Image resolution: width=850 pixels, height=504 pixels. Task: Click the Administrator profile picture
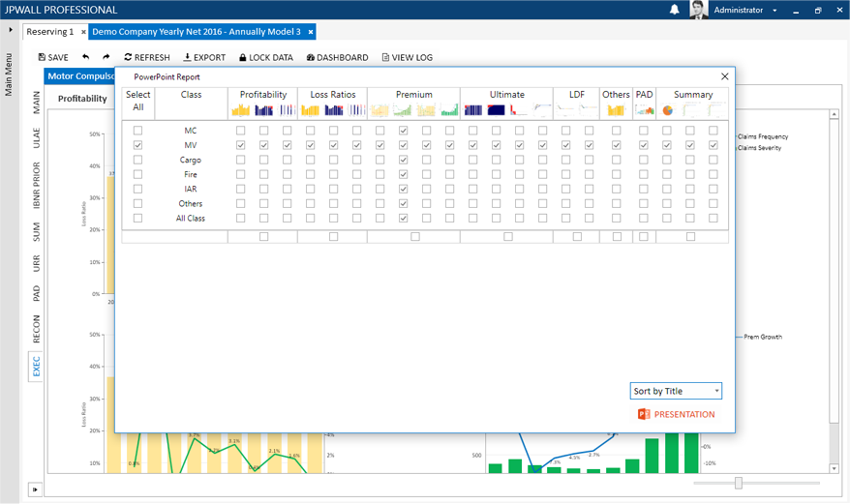pos(699,10)
